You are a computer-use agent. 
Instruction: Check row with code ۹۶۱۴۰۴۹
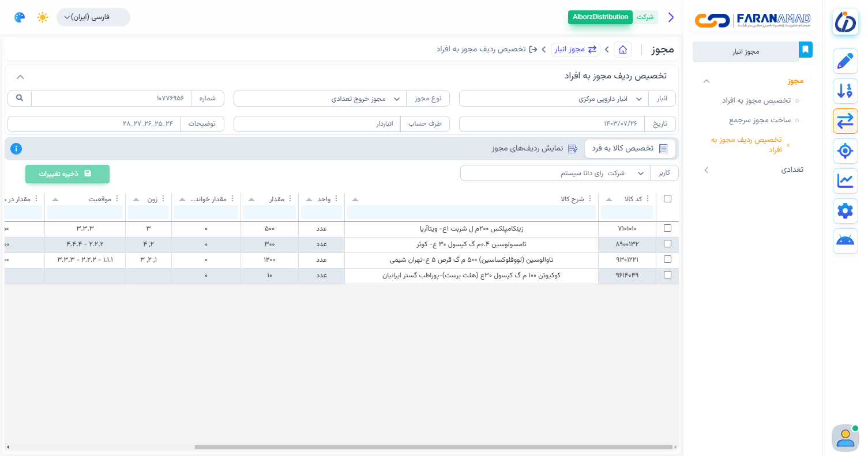click(x=668, y=275)
